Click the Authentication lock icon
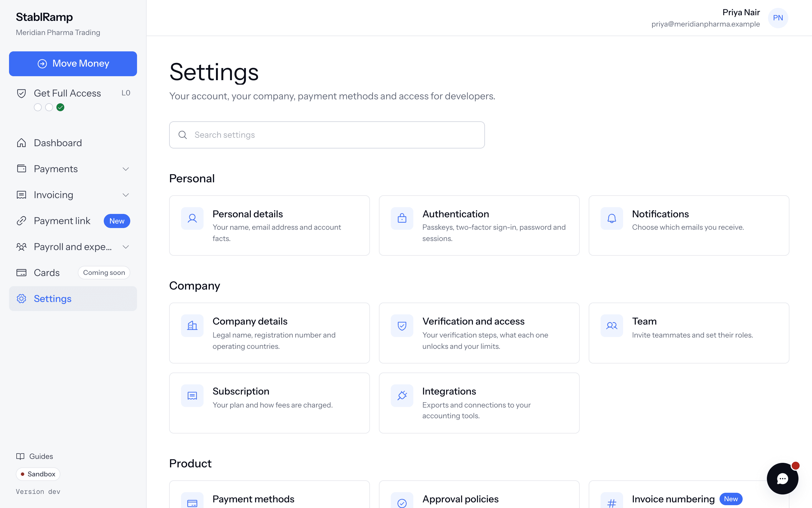812x508 pixels. (x=402, y=218)
